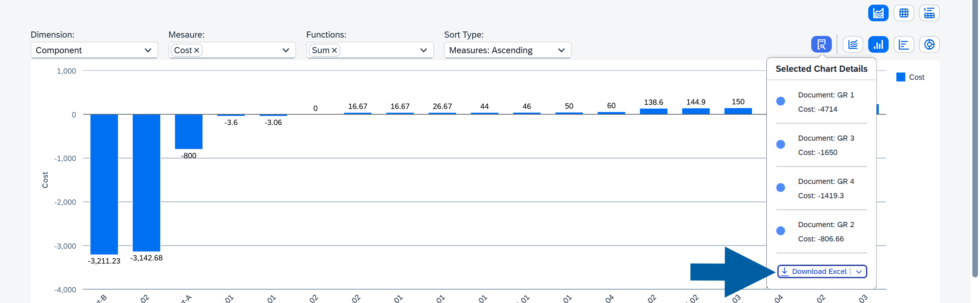
Task: Open the Dimension Component dropdown
Action: click(x=94, y=50)
